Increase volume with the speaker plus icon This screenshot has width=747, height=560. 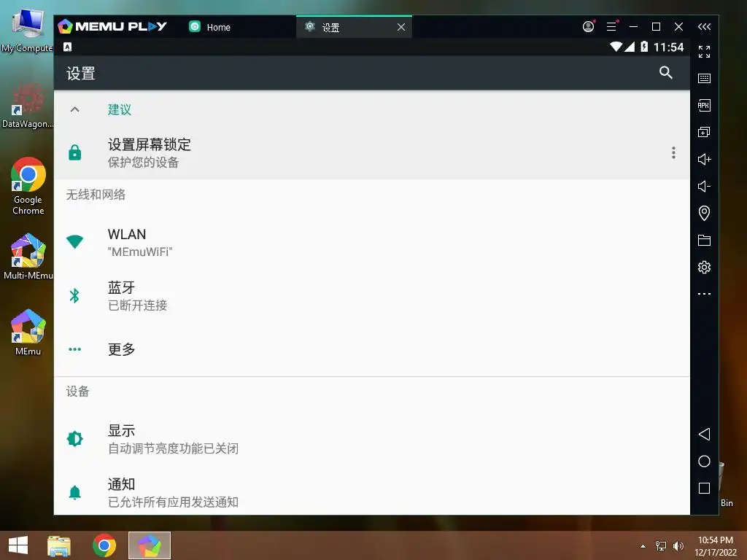704,159
